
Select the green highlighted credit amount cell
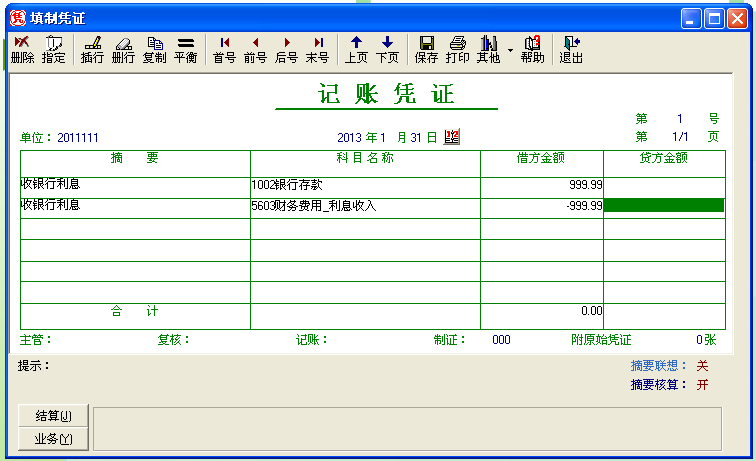pyautogui.click(x=663, y=205)
